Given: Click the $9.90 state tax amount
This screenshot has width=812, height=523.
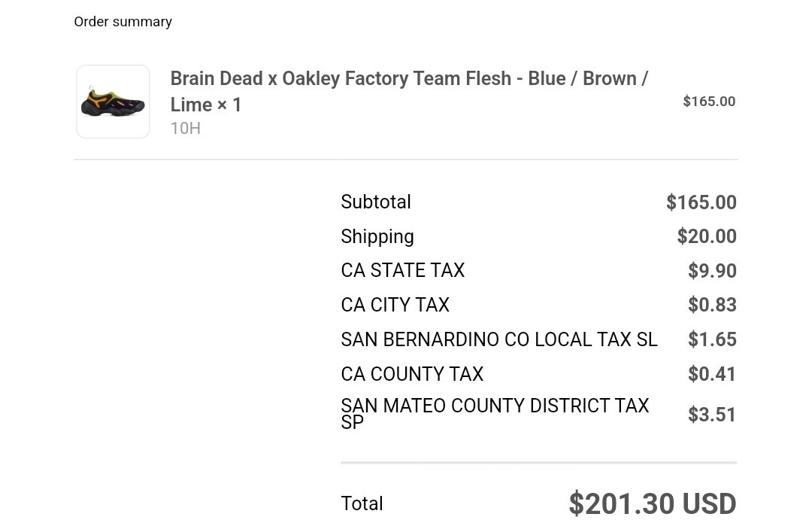Looking at the screenshot, I should pyautogui.click(x=711, y=271).
